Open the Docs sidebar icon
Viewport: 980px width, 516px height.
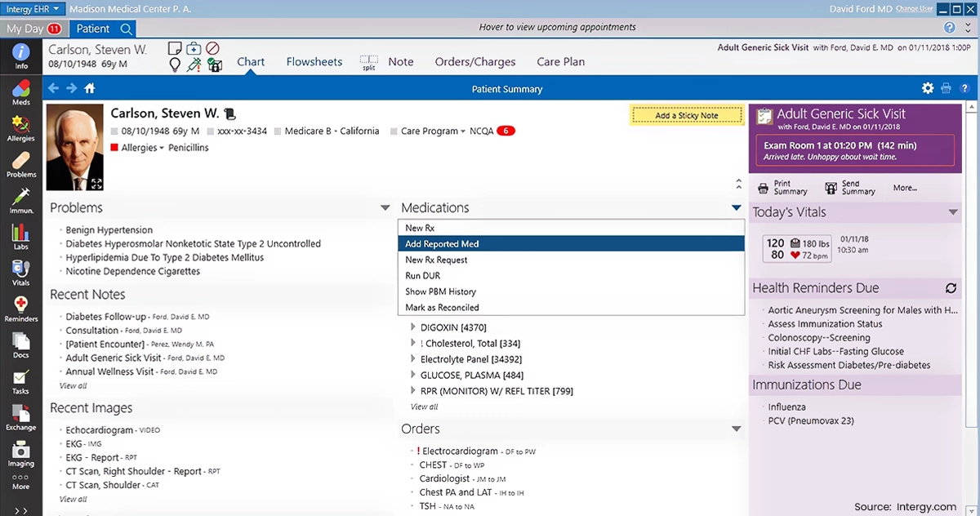(x=20, y=345)
